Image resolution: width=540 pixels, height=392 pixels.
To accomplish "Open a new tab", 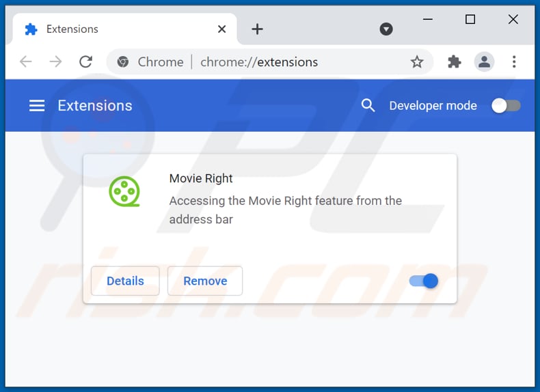I will pyautogui.click(x=257, y=29).
